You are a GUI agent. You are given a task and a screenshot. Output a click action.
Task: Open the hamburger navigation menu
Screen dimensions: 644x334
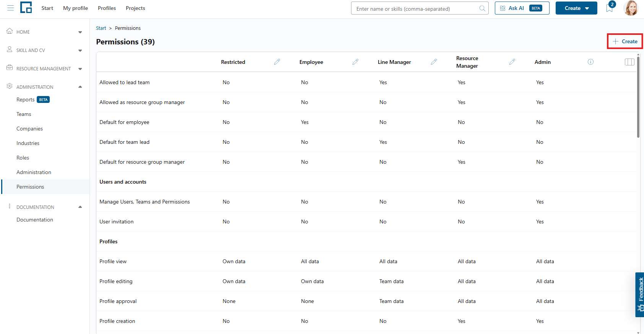tap(11, 8)
